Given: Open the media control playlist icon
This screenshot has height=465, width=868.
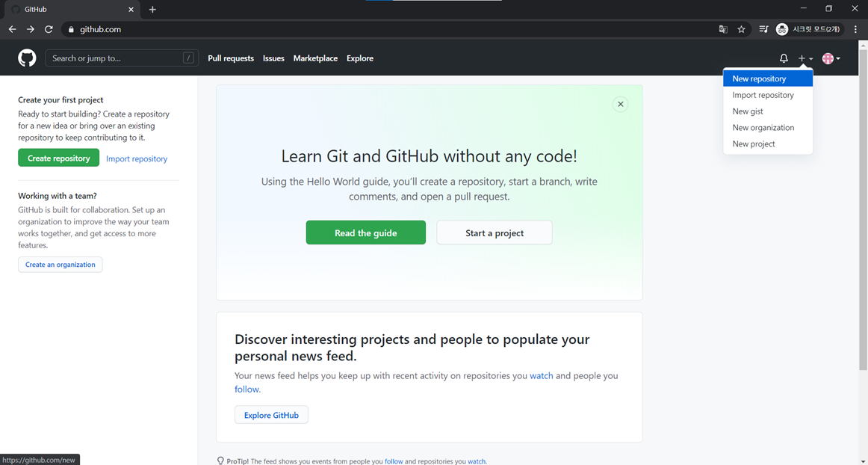Looking at the screenshot, I should (x=763, y=29).
